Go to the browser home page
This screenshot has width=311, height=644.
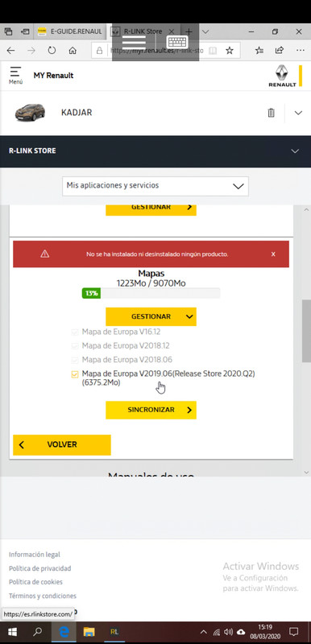73,51
